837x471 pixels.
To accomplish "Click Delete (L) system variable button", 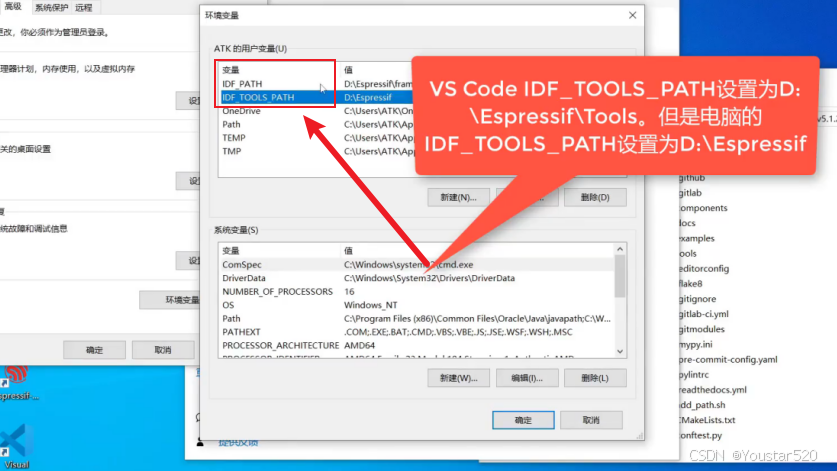I will [595, 378].
